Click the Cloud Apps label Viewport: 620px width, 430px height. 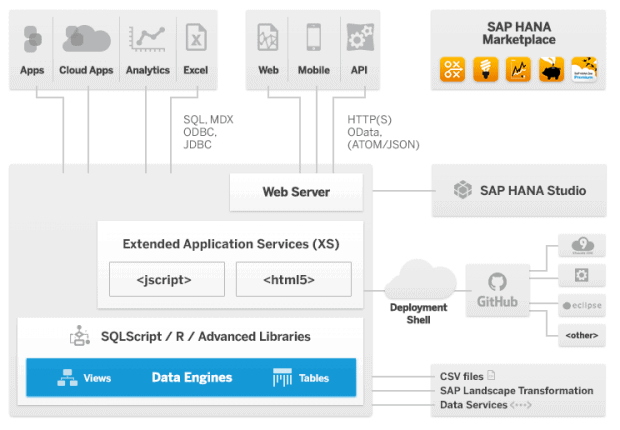pos(86,70)
